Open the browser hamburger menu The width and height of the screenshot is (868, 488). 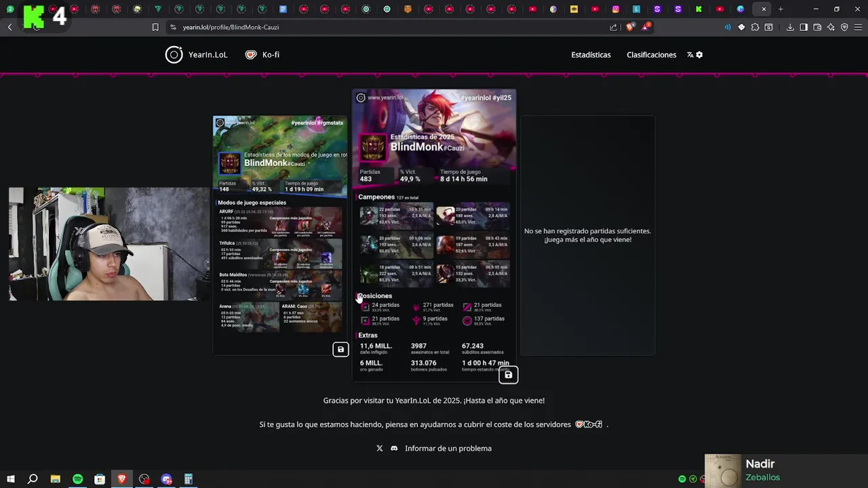[x=858, y=27]
